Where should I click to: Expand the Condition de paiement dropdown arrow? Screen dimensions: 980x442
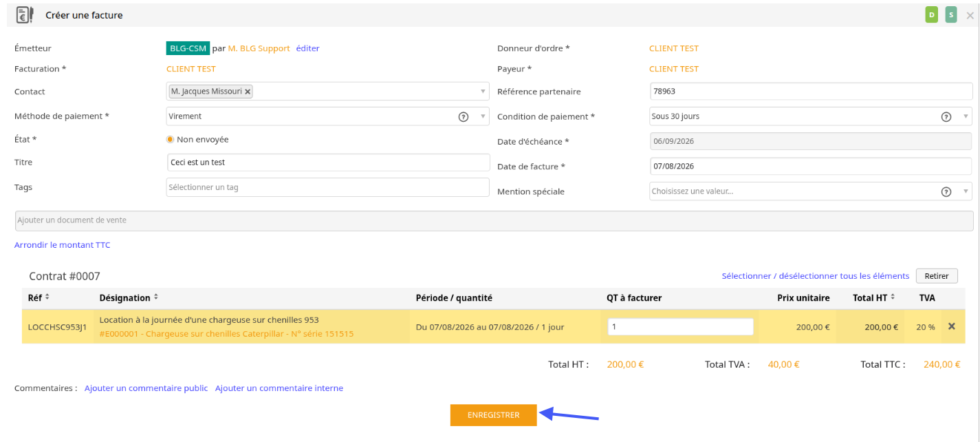(x=966, y=116)
